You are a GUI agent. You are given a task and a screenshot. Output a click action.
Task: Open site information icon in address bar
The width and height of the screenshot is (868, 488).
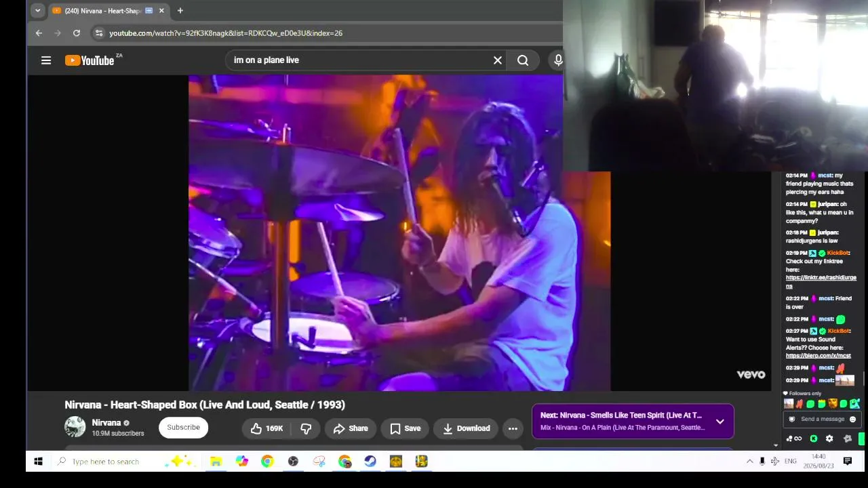click(x=99, y=33)
